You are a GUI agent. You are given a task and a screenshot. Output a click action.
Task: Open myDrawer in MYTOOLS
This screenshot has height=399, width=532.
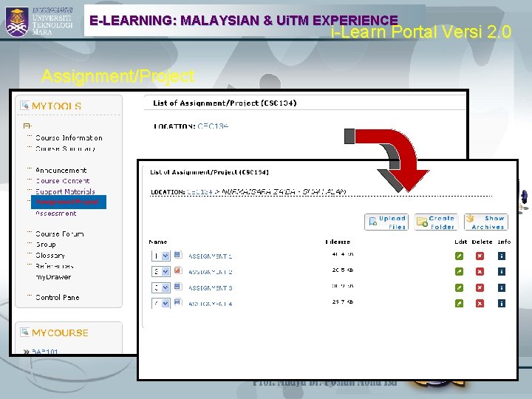pos(53,277)
